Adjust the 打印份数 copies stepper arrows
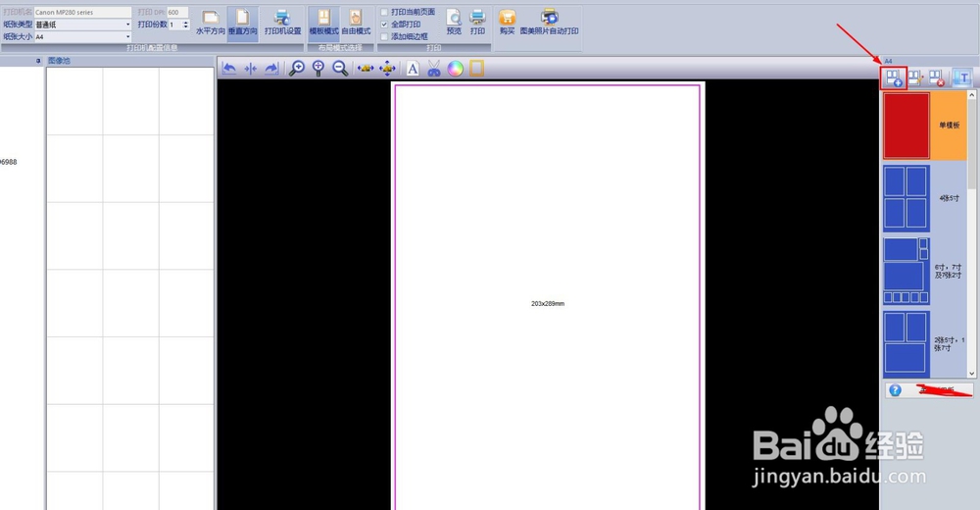Image resolution: width=980 pixels, height=510 pixels. (x=185, y=25)
